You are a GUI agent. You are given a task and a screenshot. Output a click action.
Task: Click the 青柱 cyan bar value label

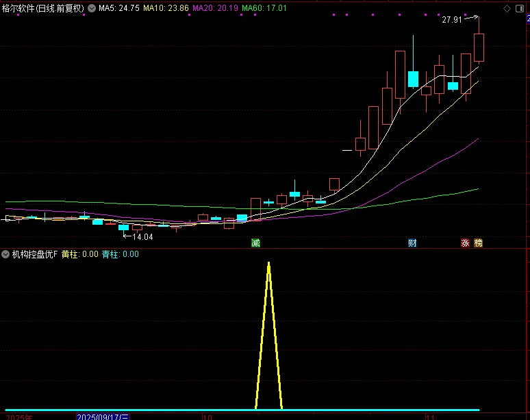pyautogui.click(x=120, y=254)
